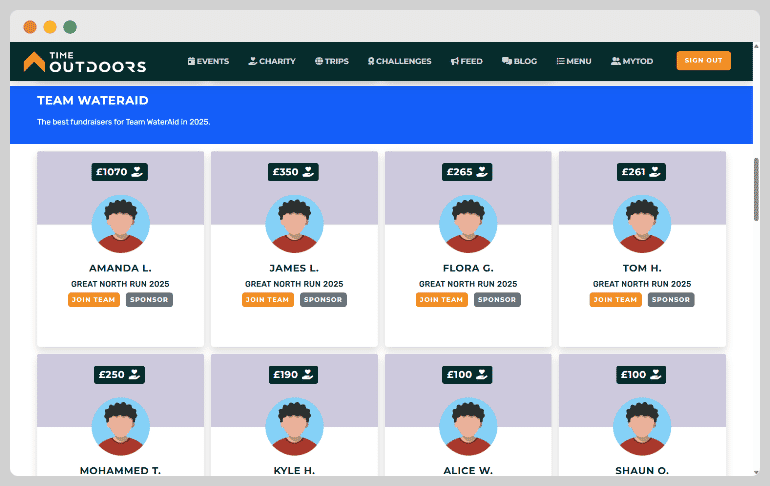Sponsor Tom H.
This screenshot has height=486, width=770.
pos(671,299)
